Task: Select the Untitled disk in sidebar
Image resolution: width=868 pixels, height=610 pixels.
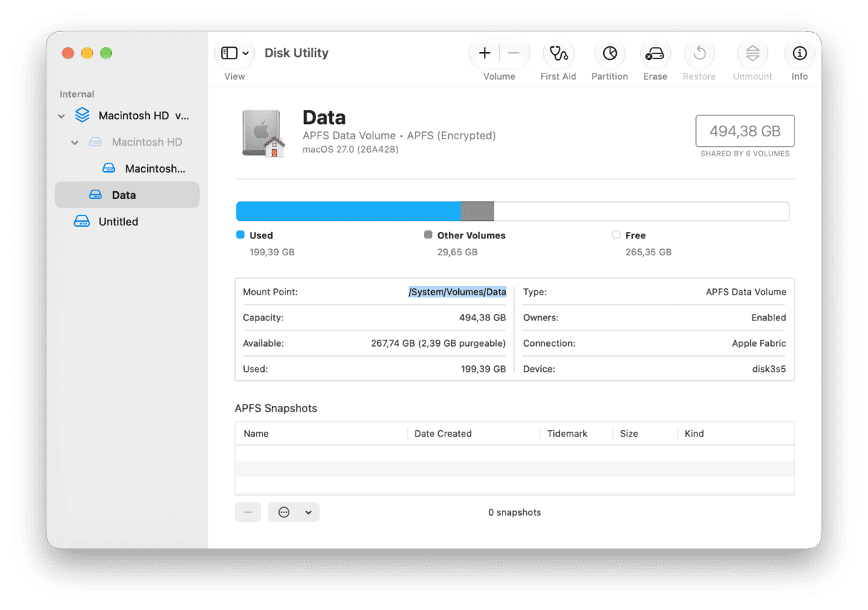Action: [127, 221]
